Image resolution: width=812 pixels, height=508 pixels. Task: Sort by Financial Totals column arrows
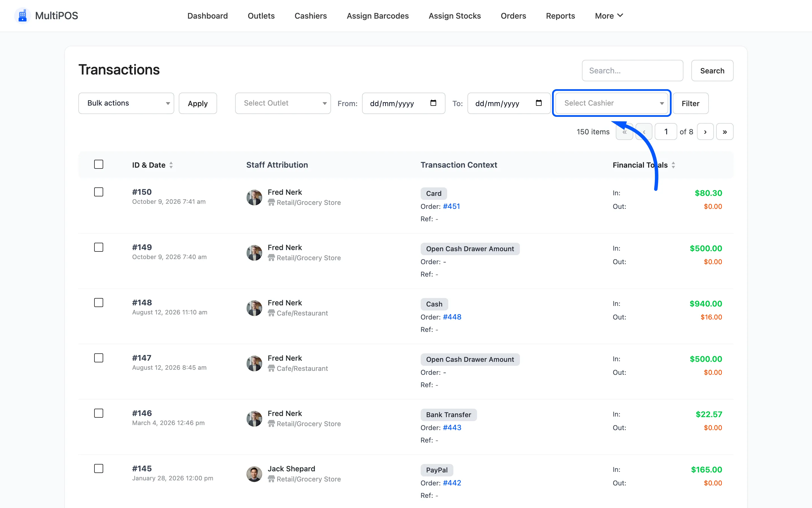pos(673,165)
